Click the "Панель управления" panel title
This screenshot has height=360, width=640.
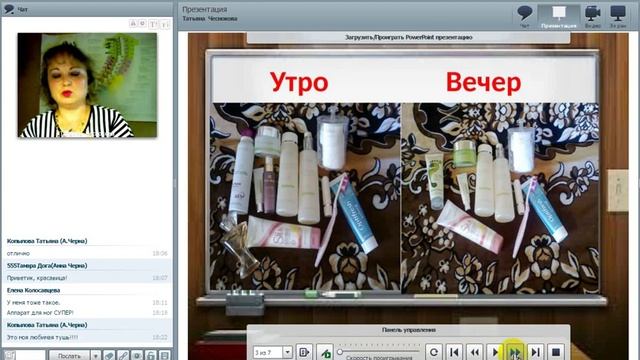pyautogui.click(x=409, y=330)
